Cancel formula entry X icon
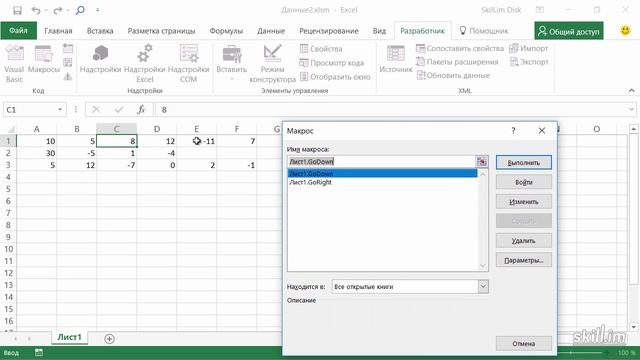640x360 pixels. click(x=96, y=109)
